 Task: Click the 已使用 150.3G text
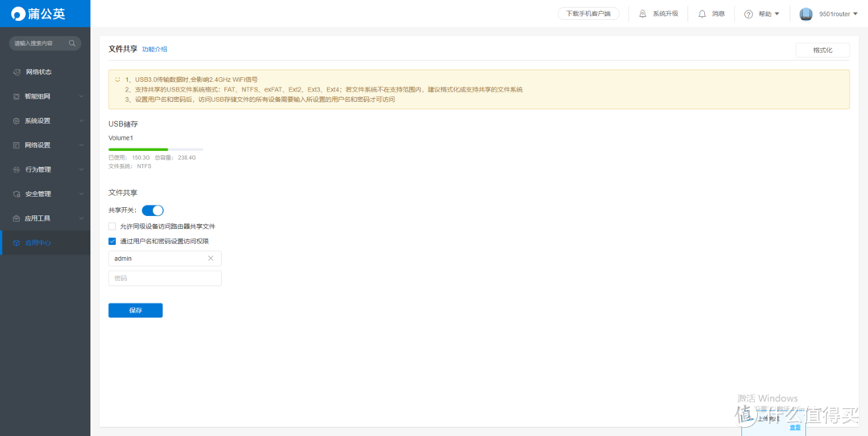[129, 157]
